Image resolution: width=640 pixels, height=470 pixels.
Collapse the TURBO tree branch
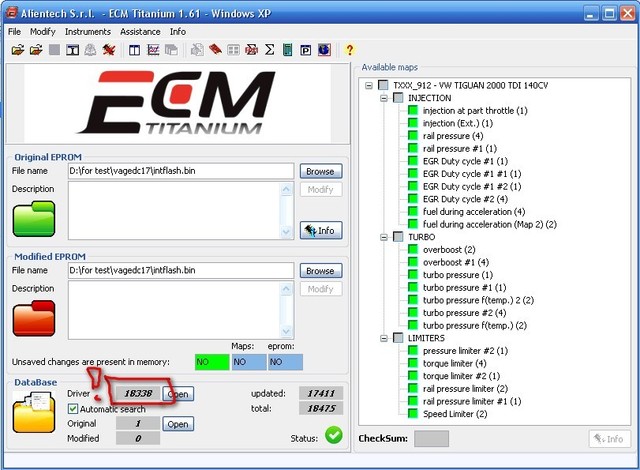(384, 237)
